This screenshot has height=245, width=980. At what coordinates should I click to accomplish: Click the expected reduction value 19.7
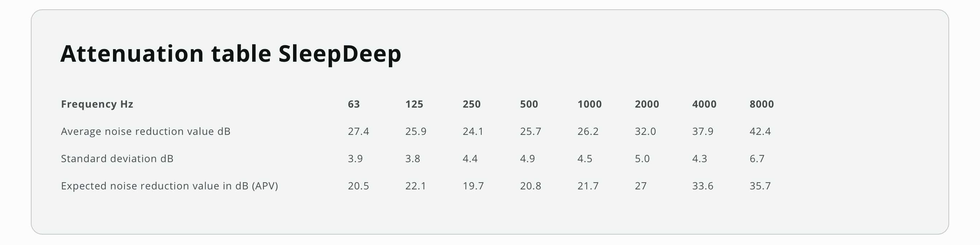coord(473,186)
